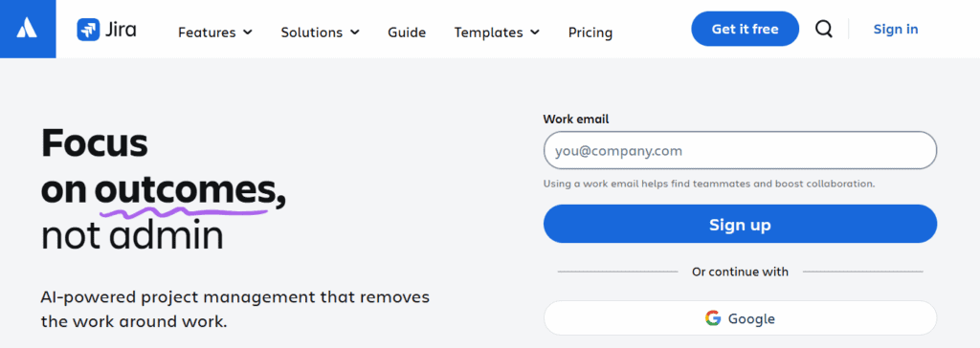980x348 pixels.
Task: Click the Jira wordmark text
Action: 122,30
